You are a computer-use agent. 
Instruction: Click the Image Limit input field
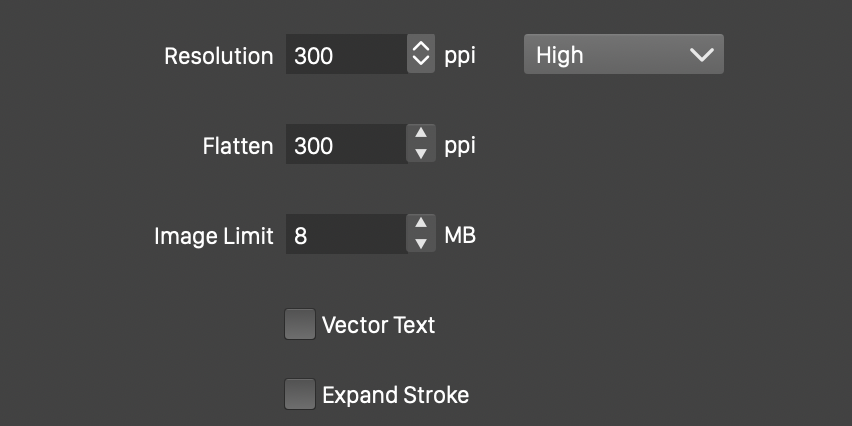tap(346, 236)
